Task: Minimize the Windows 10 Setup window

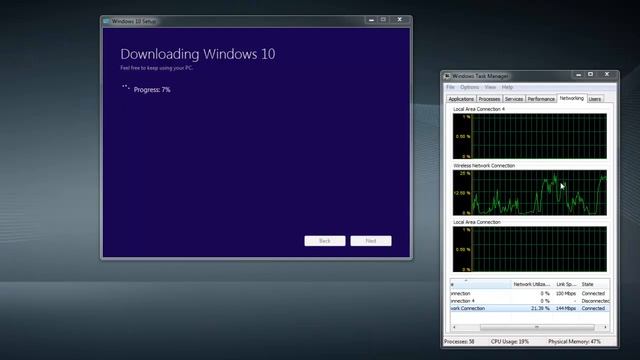Action: pyautogui.click(x=371, y=20)
